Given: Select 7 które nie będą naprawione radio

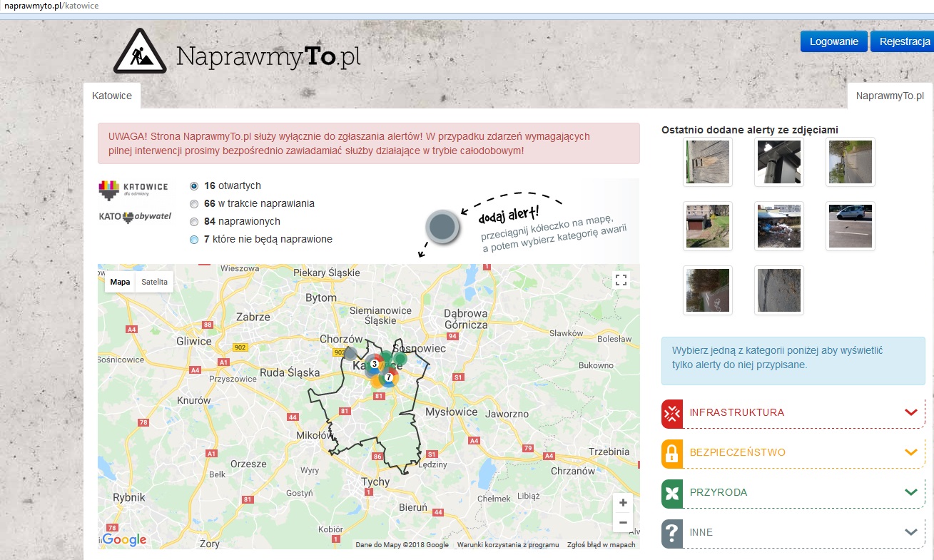Looking at the screenshot, I should pyautogui.click(x=194, y=240).
